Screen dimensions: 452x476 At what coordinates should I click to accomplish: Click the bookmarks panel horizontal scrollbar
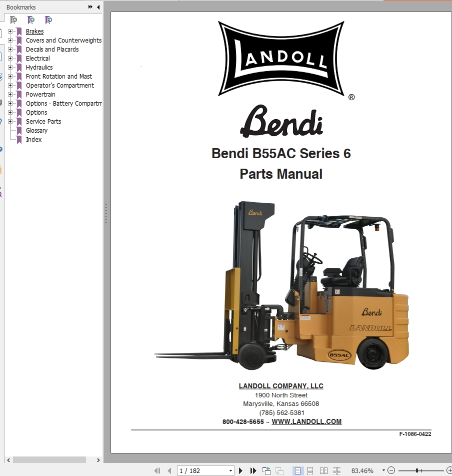pyautogui.click(x=49, y=460)
